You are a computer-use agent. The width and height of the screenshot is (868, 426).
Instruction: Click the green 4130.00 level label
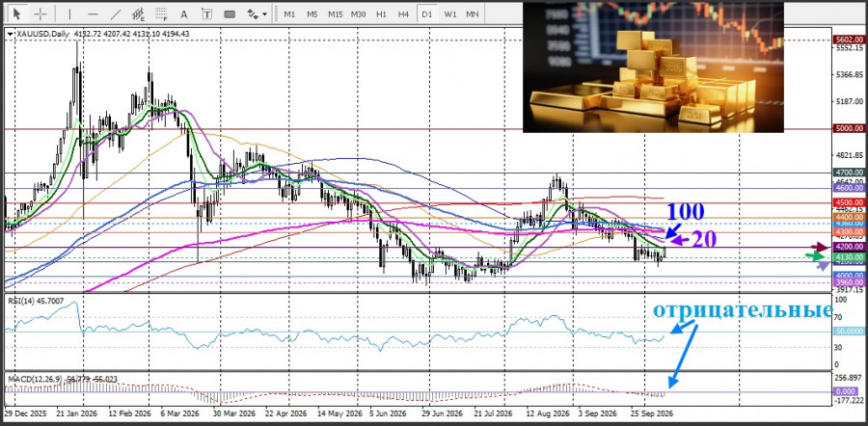click(849, 257)
